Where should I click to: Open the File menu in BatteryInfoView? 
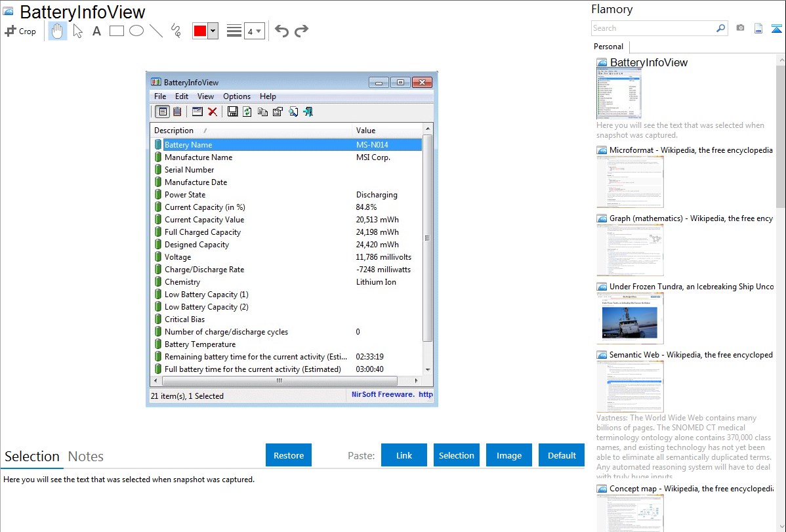point(160,96)
